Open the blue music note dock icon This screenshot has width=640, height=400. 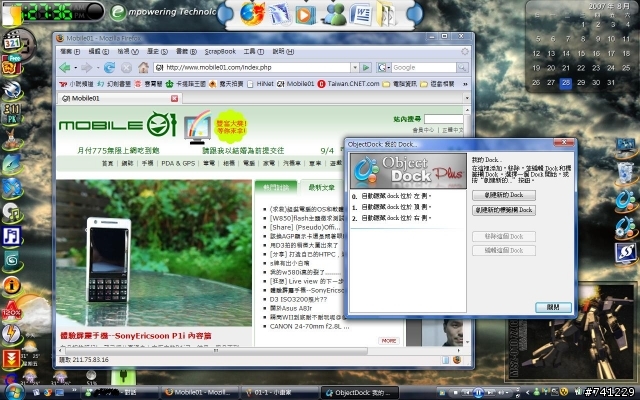point(12,236)
